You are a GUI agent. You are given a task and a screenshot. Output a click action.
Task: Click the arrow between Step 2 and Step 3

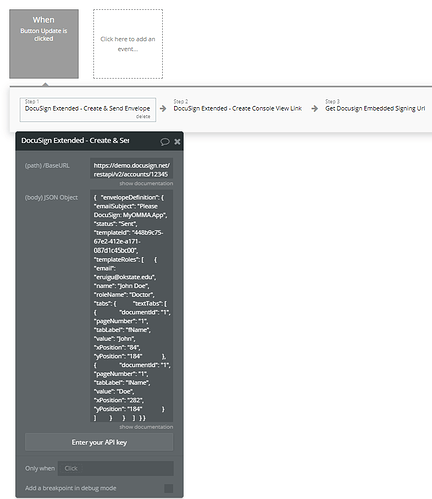pyautogui.click(x=314, y=109)
